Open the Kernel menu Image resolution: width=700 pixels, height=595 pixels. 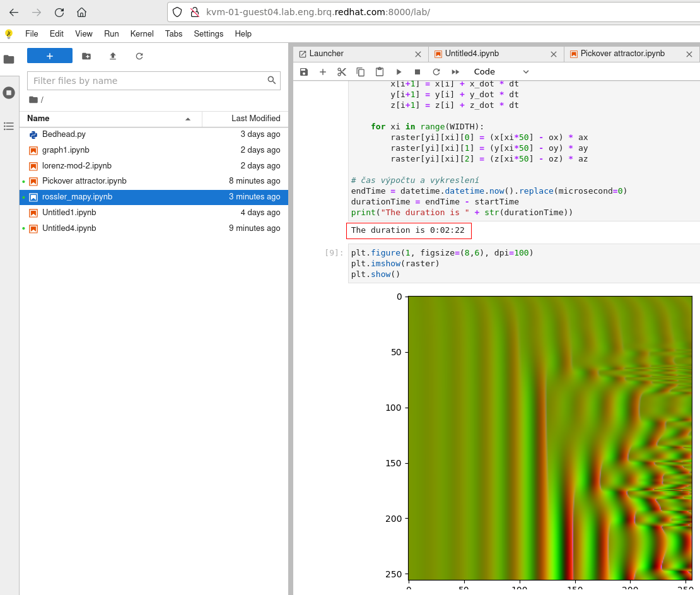tap(142, 34)
